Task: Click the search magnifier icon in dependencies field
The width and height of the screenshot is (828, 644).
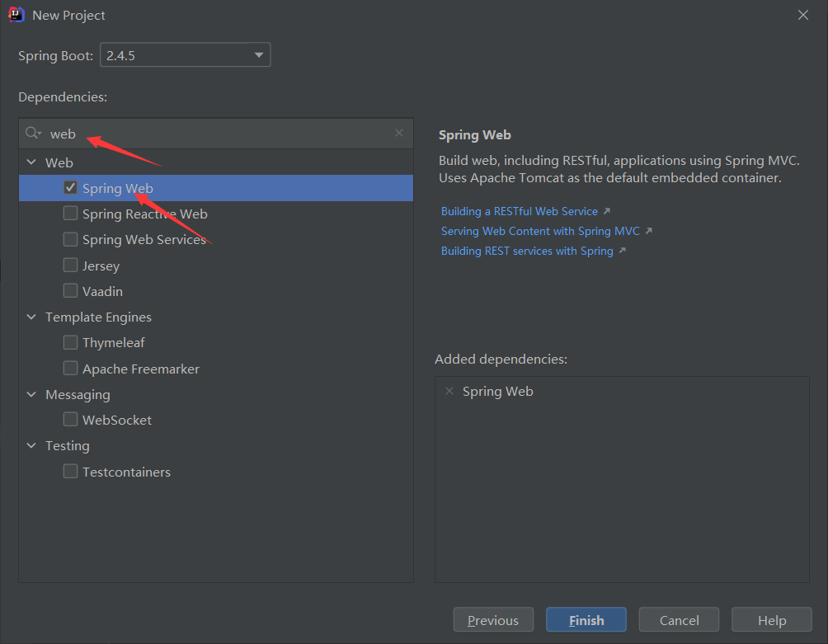Action: point(32,133)
